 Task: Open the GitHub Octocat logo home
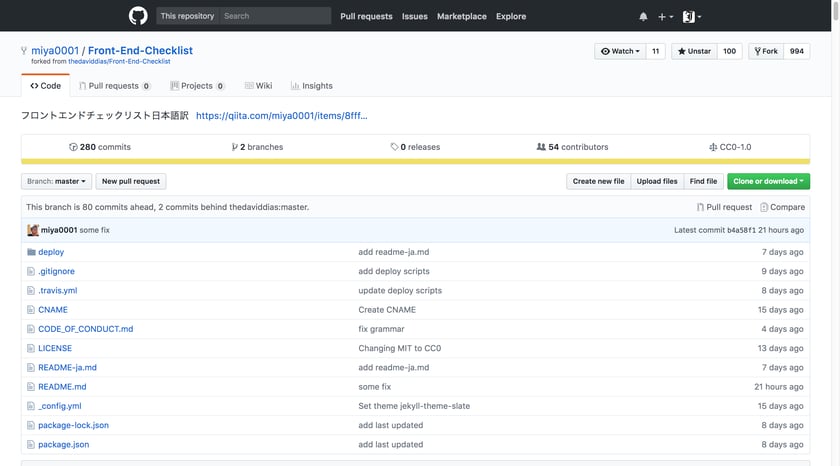pyautogui.click(x=138, y=16)
